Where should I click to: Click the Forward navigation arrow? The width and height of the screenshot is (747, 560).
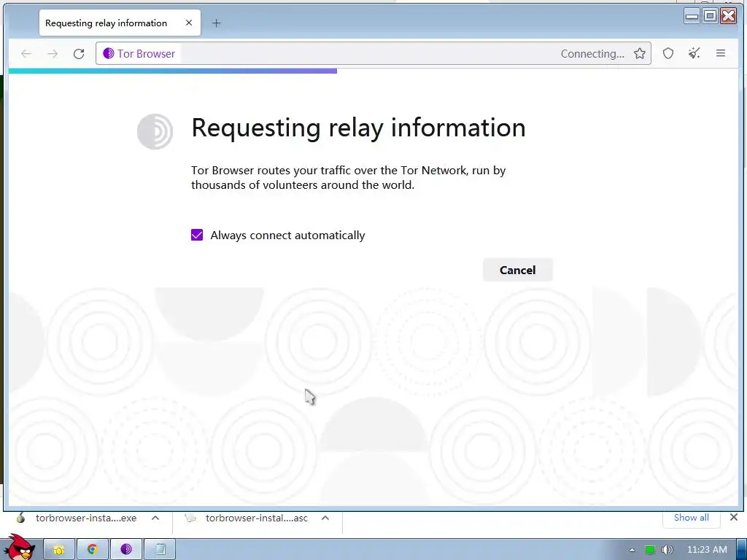tap(53, 54)
